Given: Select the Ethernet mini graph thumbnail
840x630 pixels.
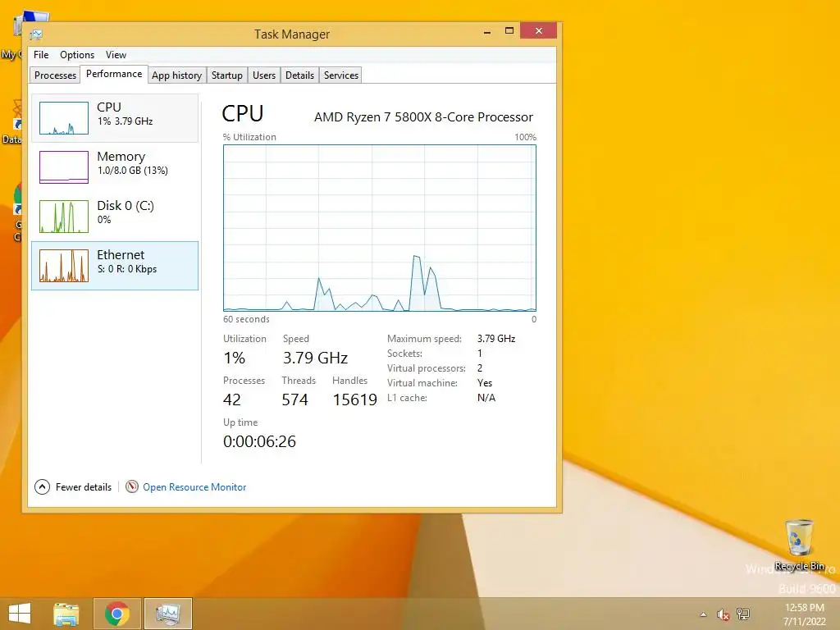Looking at the screenshot, I should (x=64, y=266).
